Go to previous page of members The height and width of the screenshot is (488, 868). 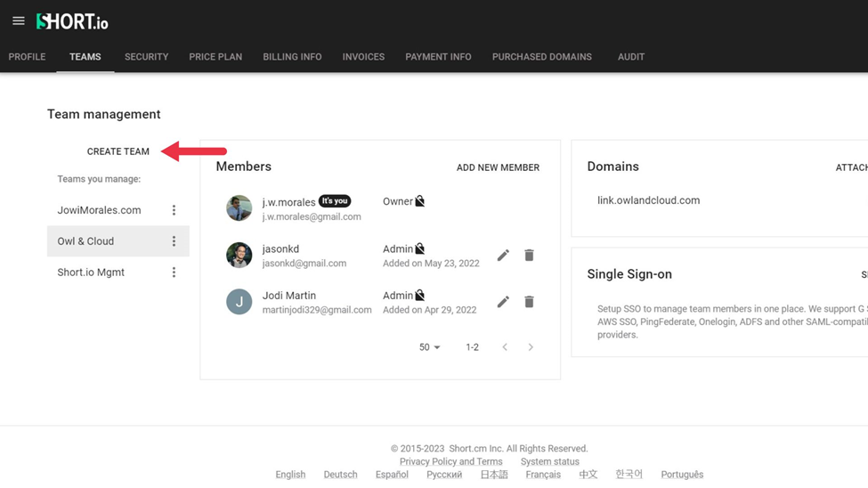click(x=505, y=347)
